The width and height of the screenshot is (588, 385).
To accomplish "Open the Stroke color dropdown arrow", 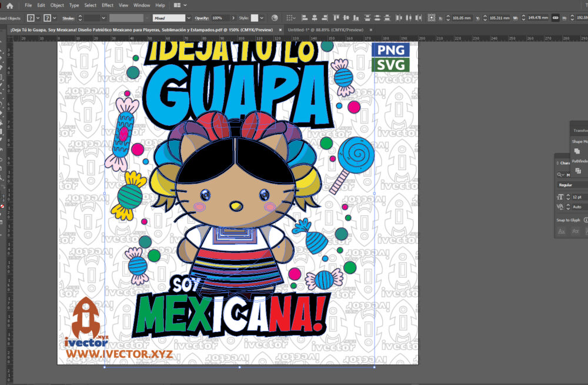I will (x=55, y=18).
